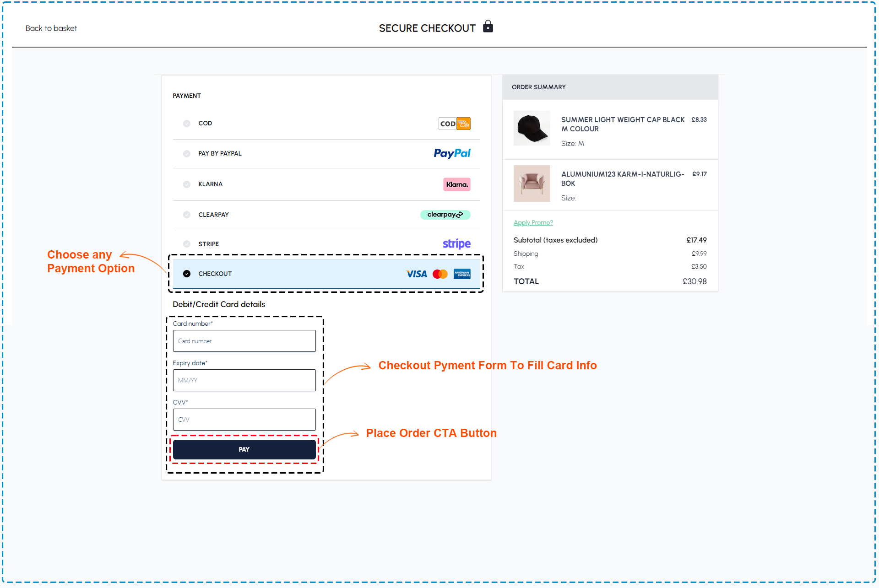879x588 pixels.
Task: Select the STRIPE payment option
Action: click(x=186, y=243)
